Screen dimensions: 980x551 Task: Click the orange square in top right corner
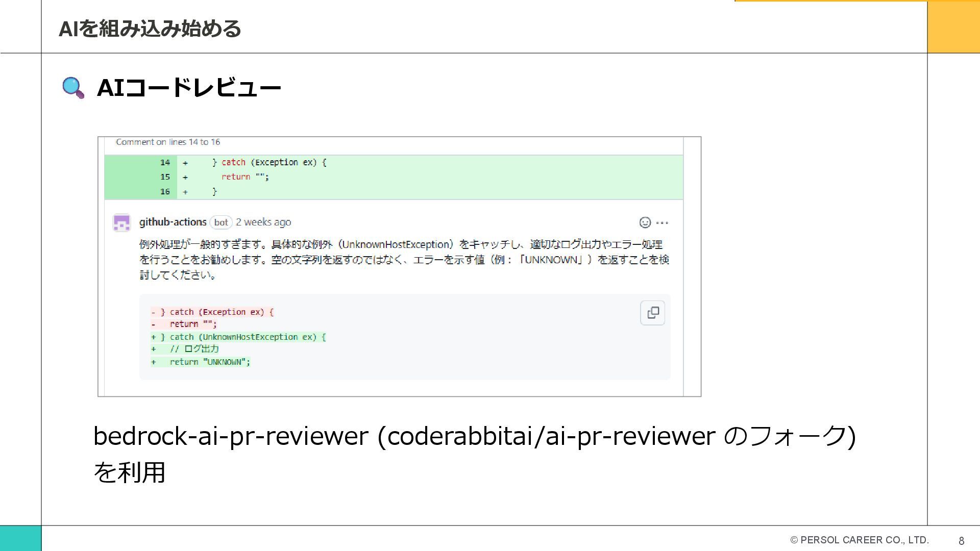tap(953, 27)
